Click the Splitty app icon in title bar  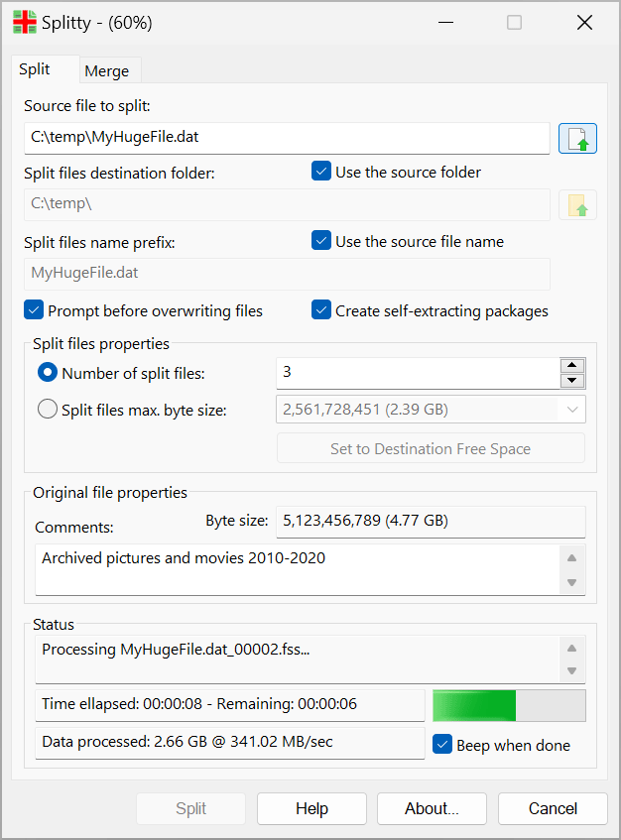tap(24, 23)
